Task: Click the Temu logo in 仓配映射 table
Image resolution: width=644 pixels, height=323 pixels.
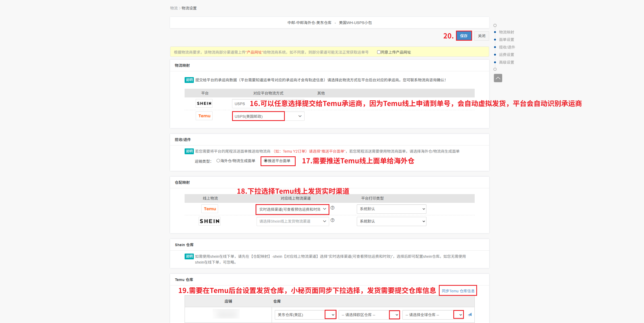Action: point(210,209)
